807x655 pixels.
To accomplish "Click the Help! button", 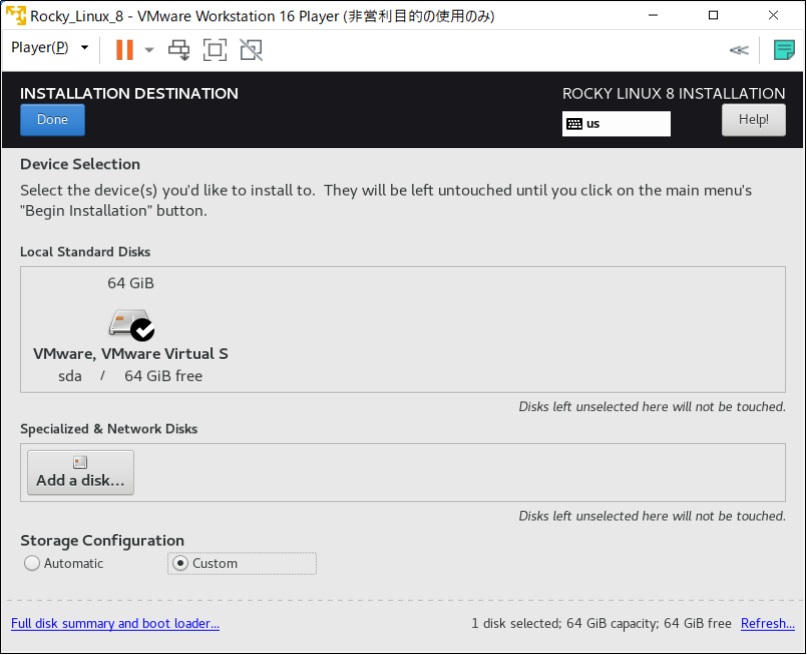I will (x=754, y=119).
